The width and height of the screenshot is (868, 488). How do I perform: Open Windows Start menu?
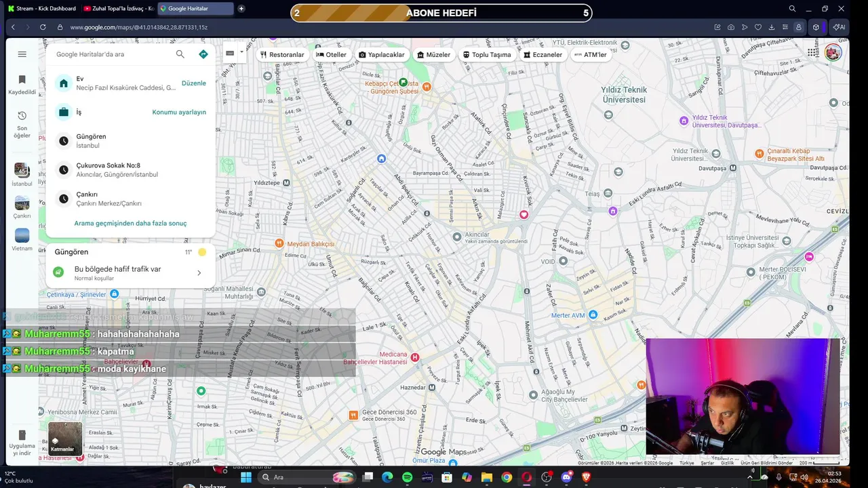point(246,477)
